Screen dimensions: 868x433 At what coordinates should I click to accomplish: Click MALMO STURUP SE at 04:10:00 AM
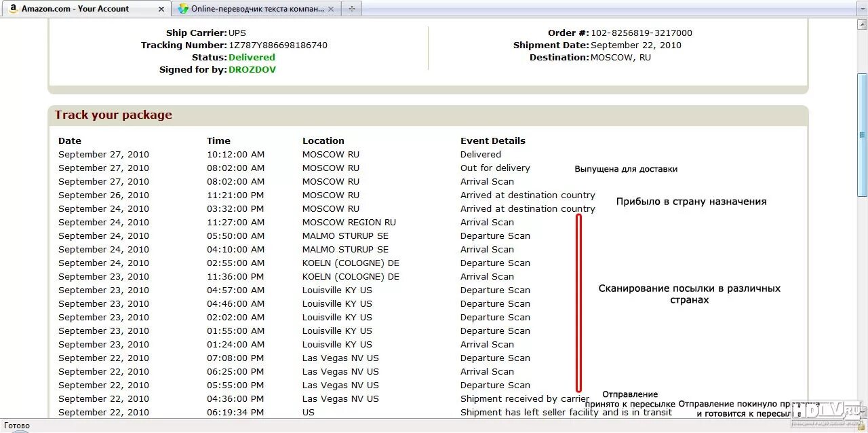[345, 250]
